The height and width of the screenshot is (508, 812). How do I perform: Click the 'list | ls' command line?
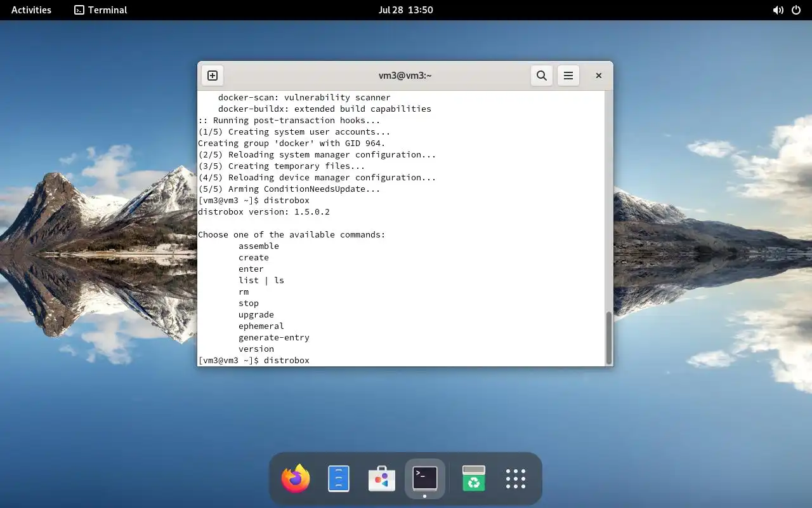point(261,281)
